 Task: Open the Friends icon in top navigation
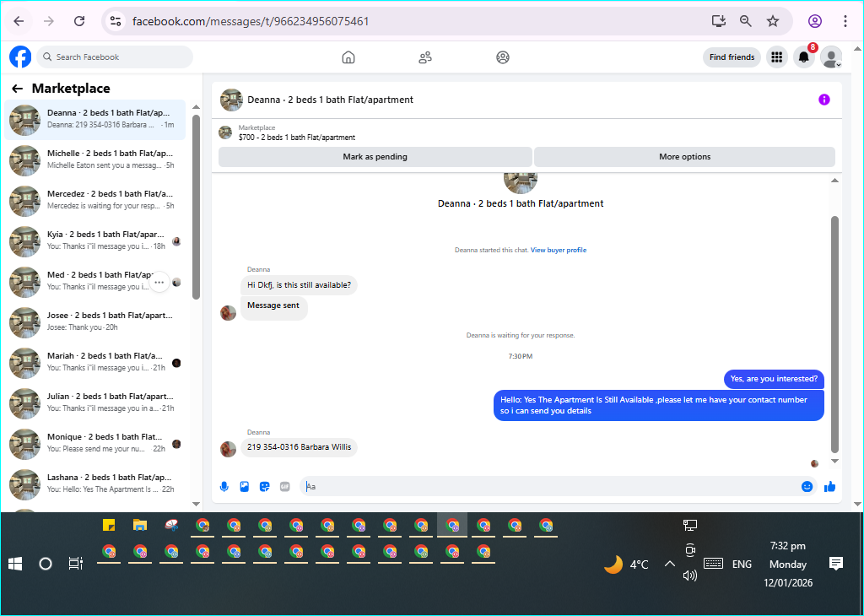pyautogui.click(x=425, y=57)
